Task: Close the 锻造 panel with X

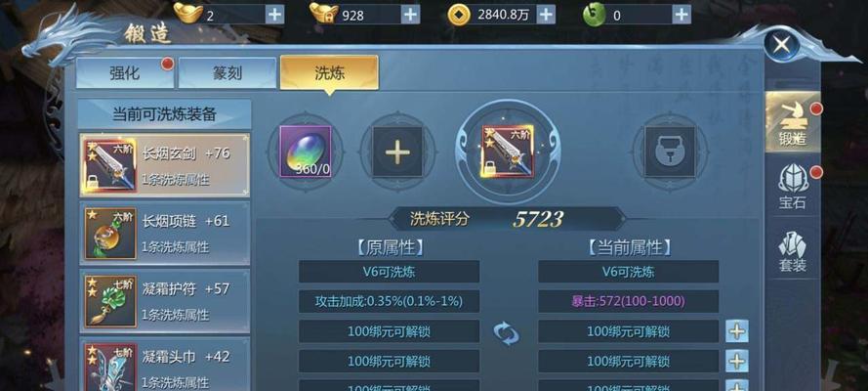Action: [x=782, y=43]
